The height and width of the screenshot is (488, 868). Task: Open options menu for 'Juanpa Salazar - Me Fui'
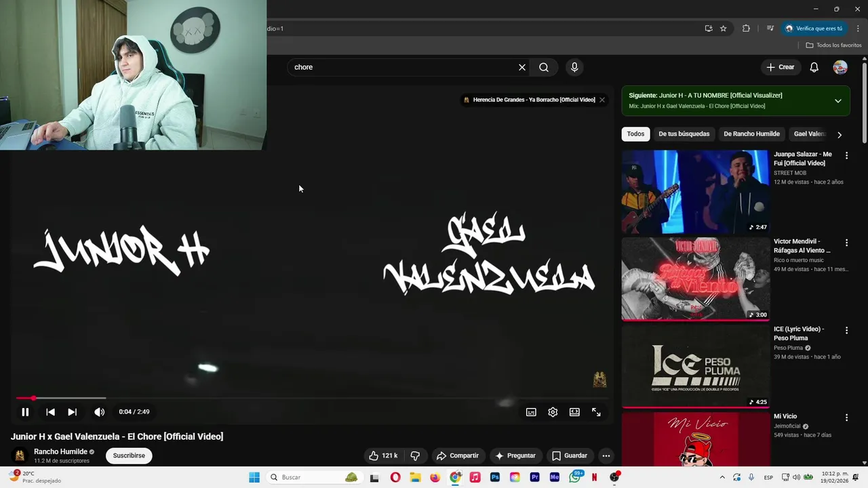point(846,155)
